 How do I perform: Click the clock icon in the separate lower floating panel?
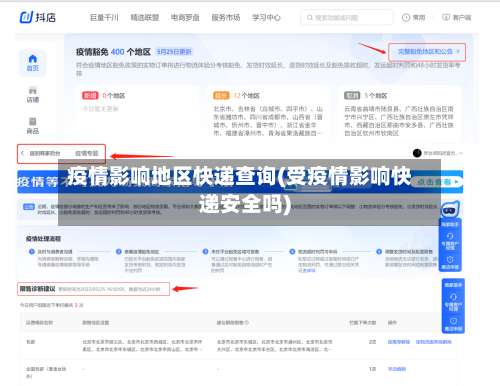(453, 321)
